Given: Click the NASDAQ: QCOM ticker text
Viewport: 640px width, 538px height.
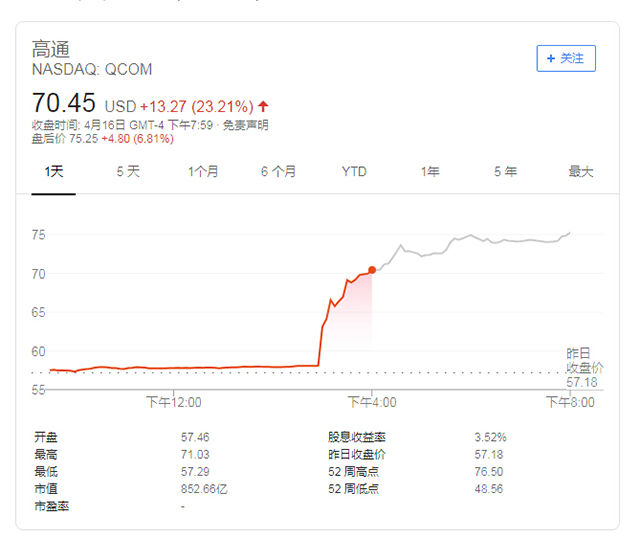Looking at the screenshot, I should point(92,69).
